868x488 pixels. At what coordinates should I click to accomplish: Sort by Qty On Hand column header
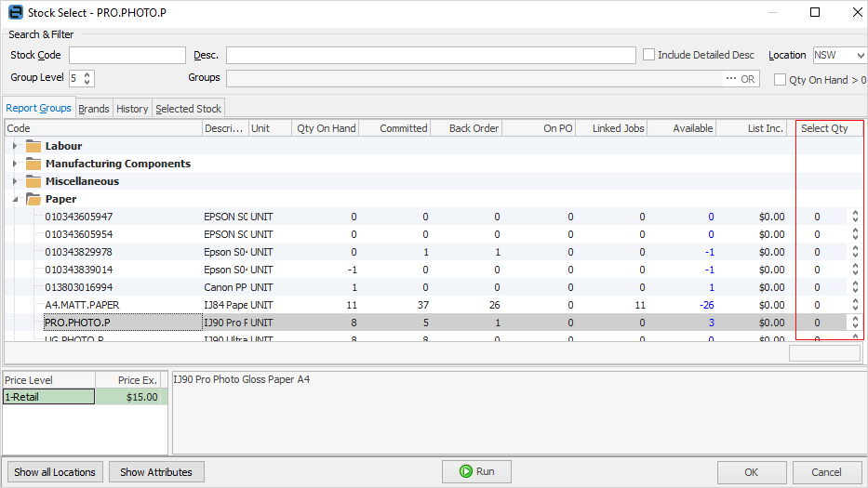click(x=326, y=128)
